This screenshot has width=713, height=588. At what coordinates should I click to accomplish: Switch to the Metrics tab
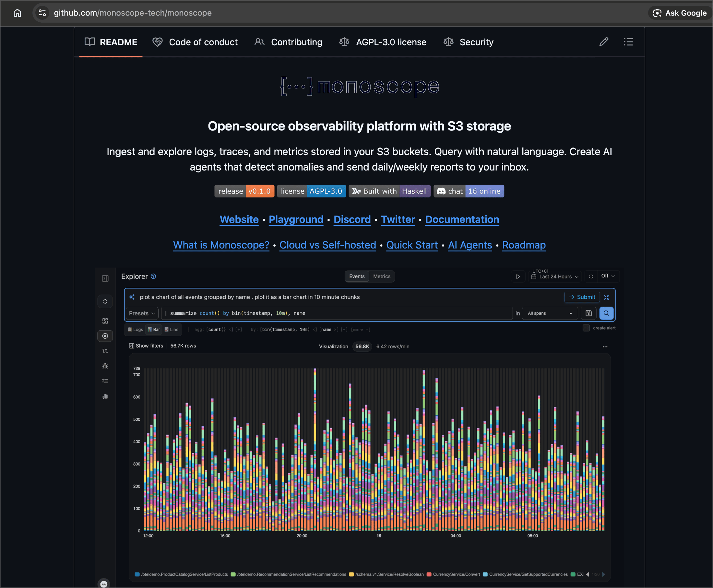coord(381,276)
